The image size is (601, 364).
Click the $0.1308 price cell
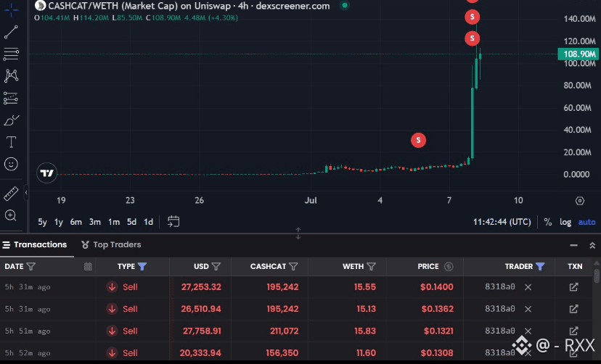click(x=437, y=353)
